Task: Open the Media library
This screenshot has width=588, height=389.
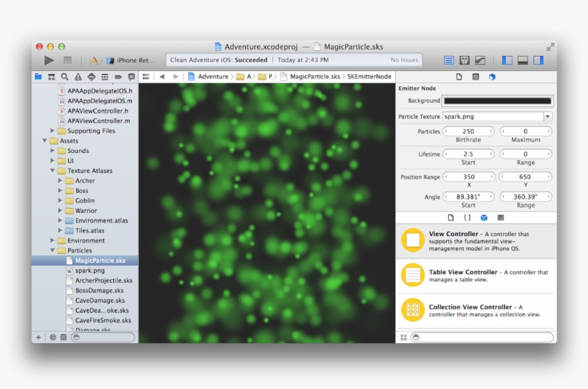Action: 501,217
